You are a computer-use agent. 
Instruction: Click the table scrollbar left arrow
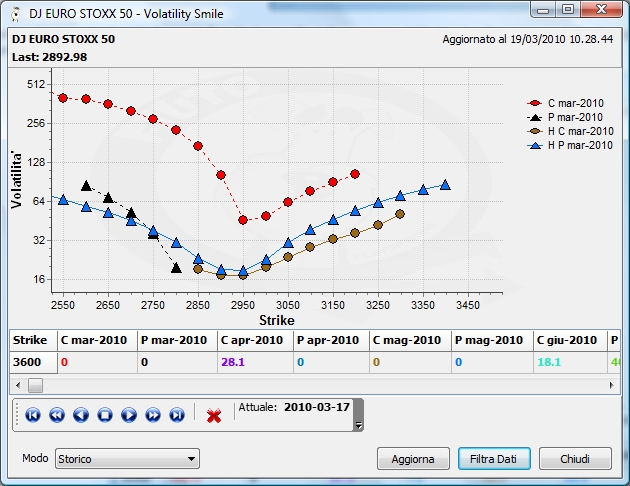click(x=18, y=386)
